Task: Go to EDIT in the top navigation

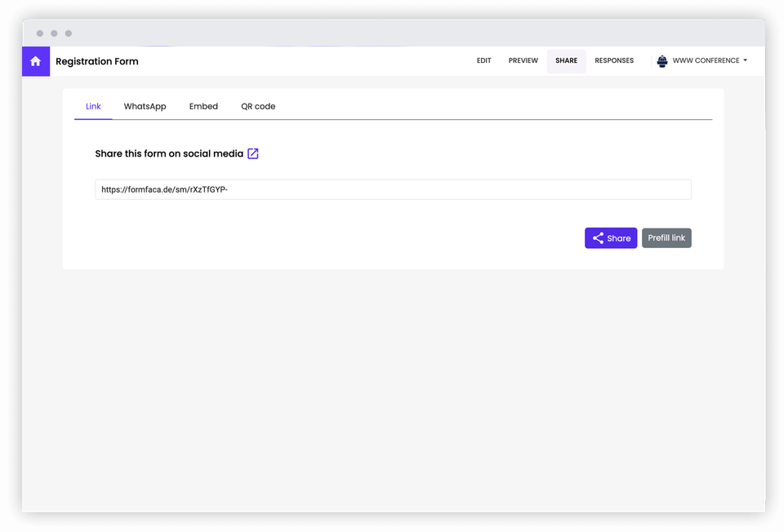Action: click(x=484, y=61)
